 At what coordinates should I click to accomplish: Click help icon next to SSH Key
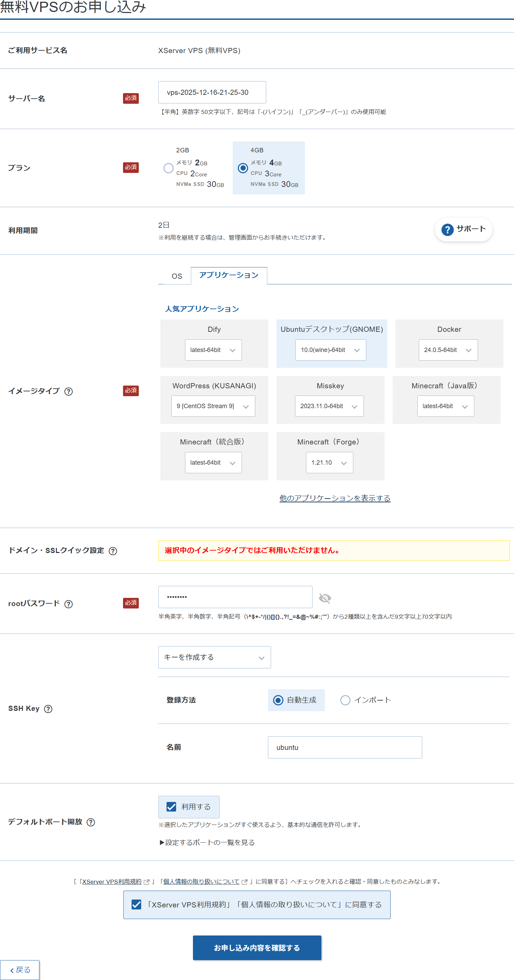pos(48,709)
